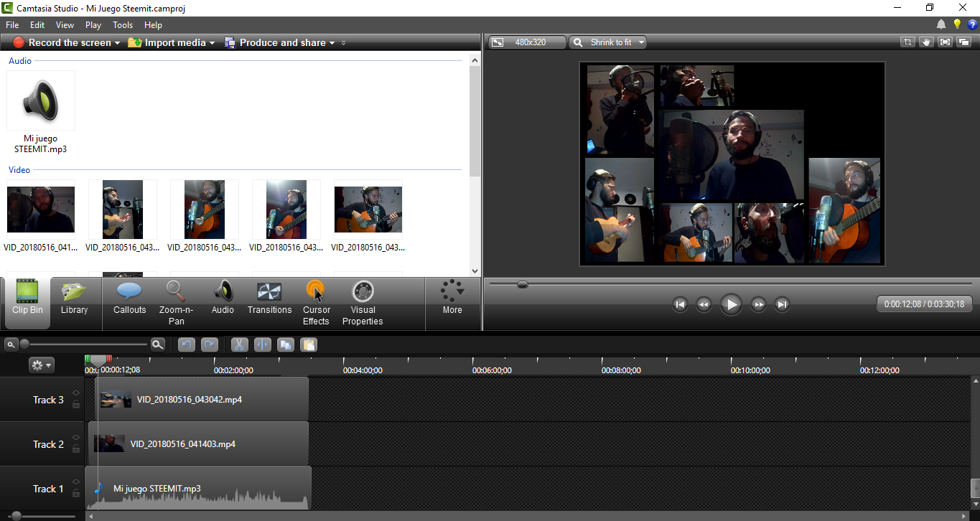
Task: Open Visual Properties panel
Action: 363,302
